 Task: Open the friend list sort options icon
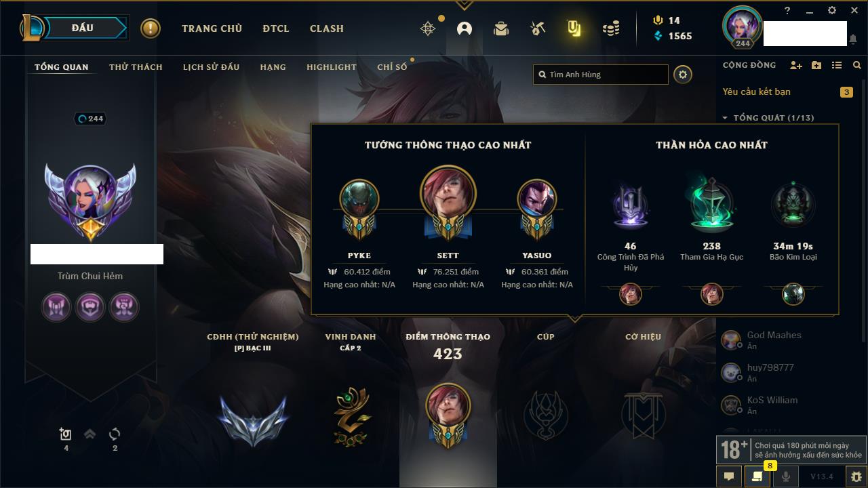click(x=837, y=65)
